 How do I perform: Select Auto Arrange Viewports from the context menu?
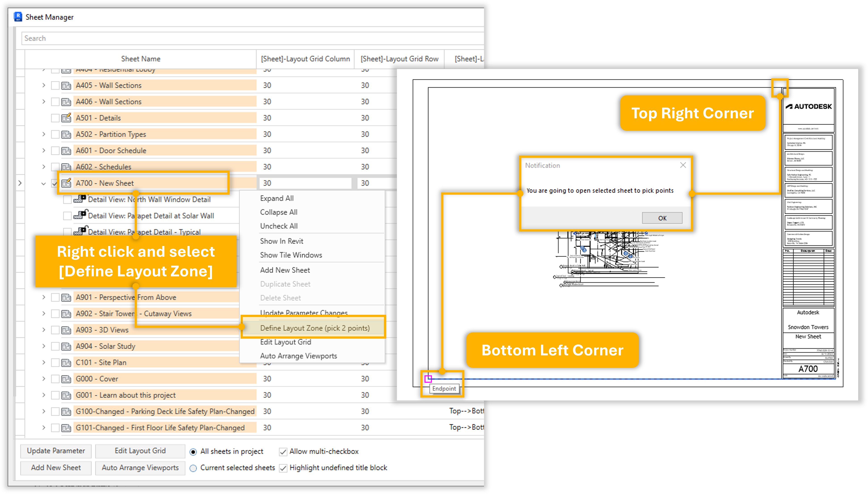298,356
